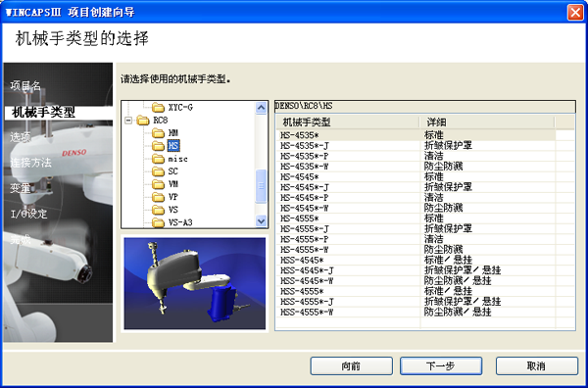Go to the 项目名 step

[x=25, y=86]
